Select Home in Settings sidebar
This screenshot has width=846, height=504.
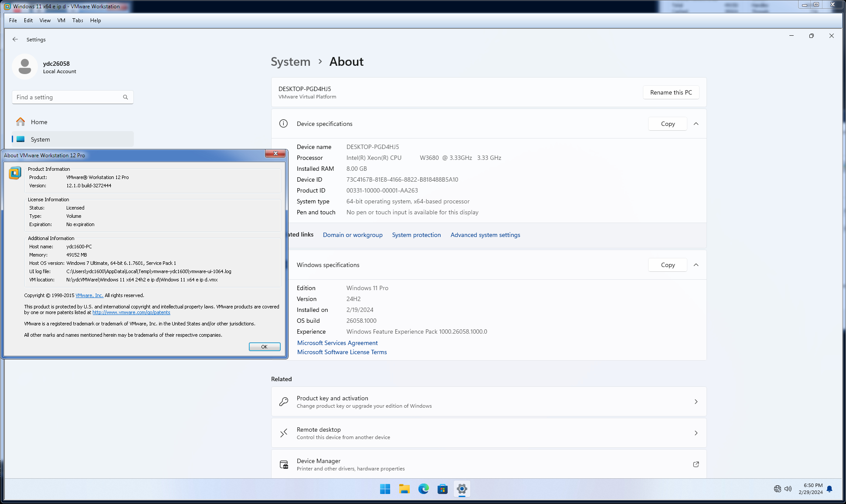tap(39, 122)
